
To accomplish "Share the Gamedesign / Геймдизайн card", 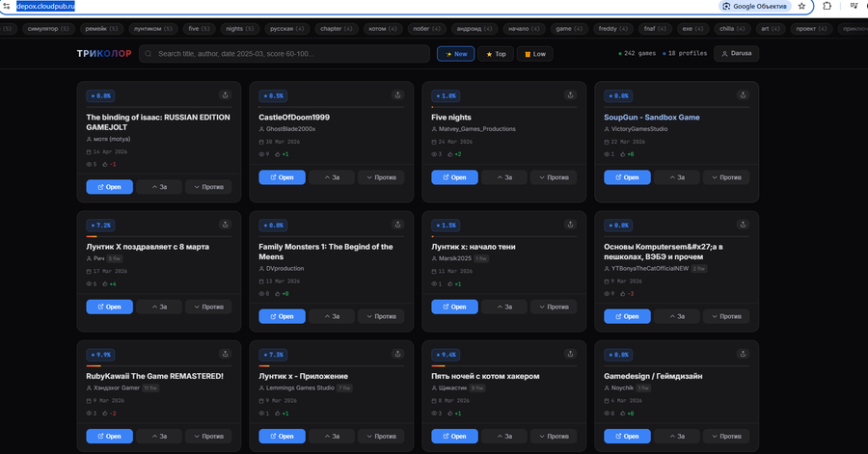I will pyautogui.click(x=743, y=354).
